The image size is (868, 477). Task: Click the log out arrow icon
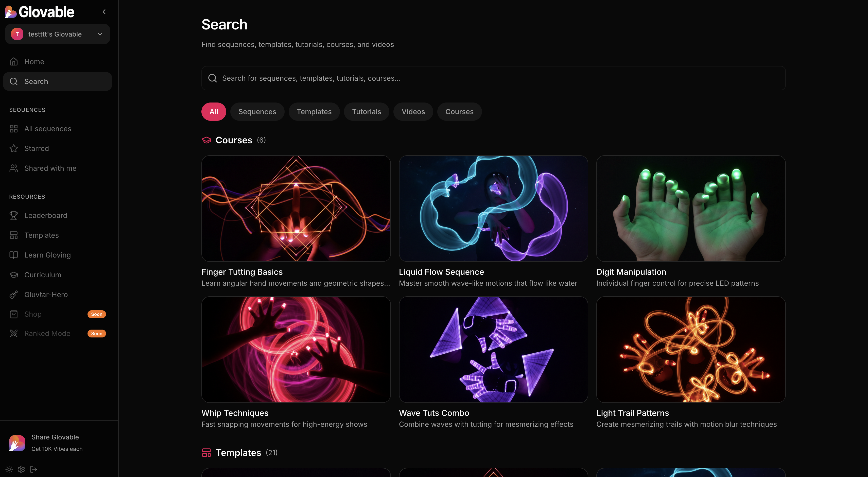point(33,469)
